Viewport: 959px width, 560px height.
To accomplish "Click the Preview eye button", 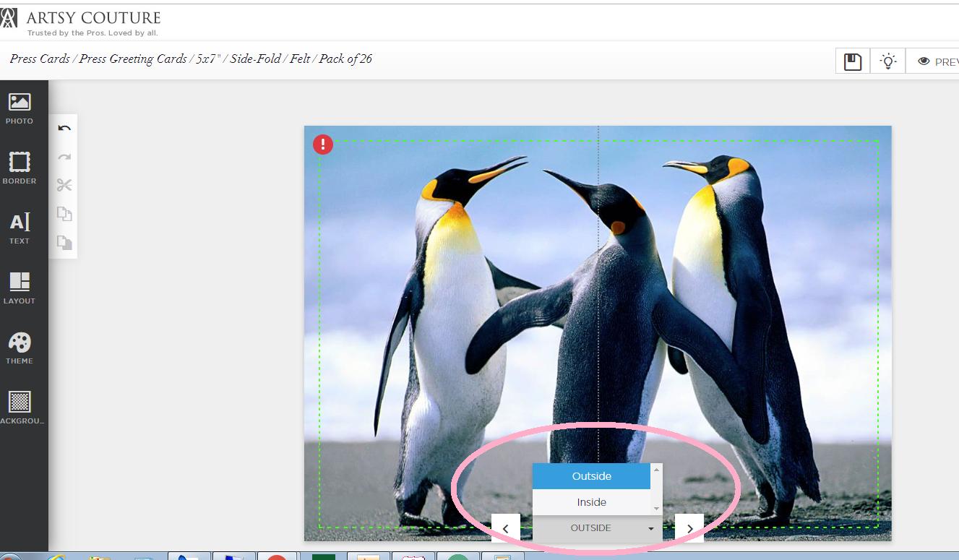I will click(x=935, y=61).
